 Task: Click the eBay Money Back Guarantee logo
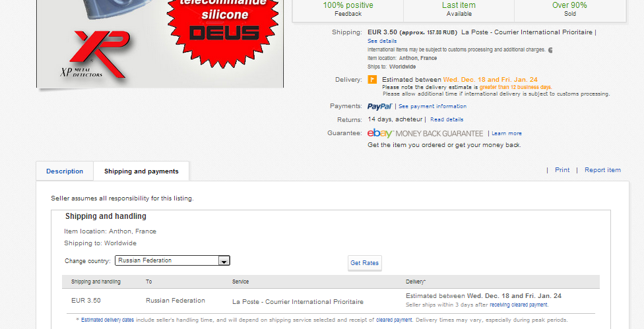(x=425, y=133)
